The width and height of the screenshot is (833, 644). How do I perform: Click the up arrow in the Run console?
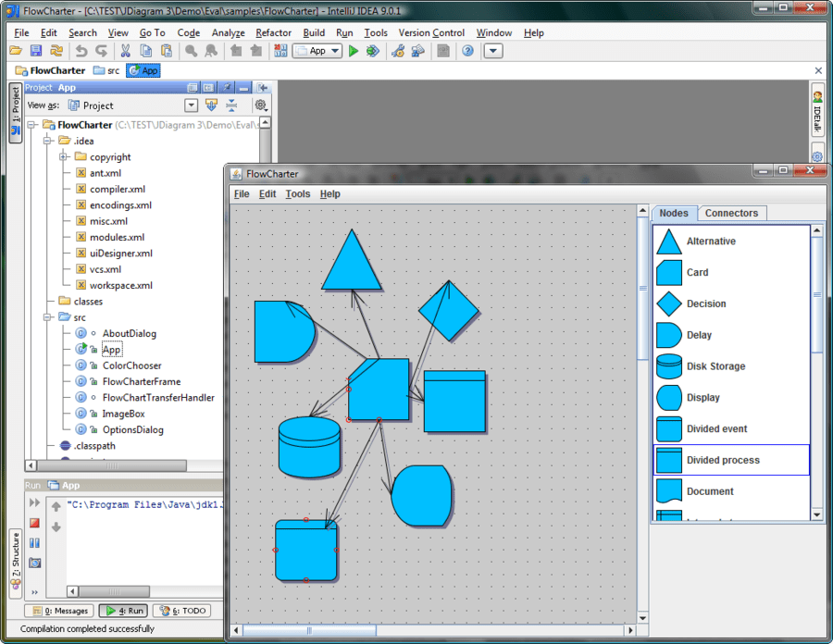click(56, 507)
